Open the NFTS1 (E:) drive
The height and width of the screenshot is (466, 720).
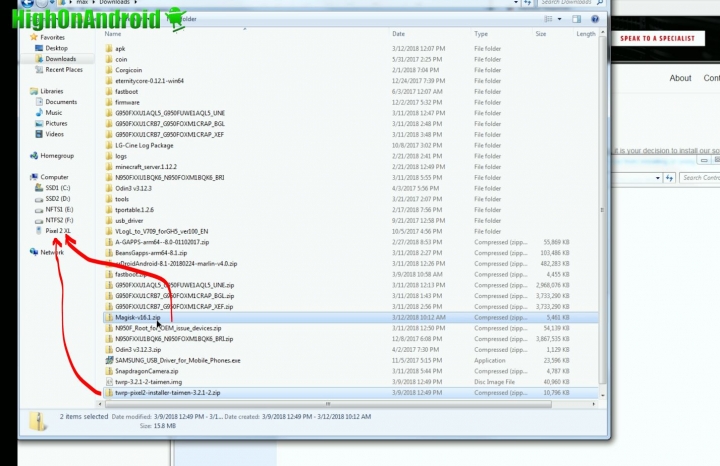coord(59,209)
